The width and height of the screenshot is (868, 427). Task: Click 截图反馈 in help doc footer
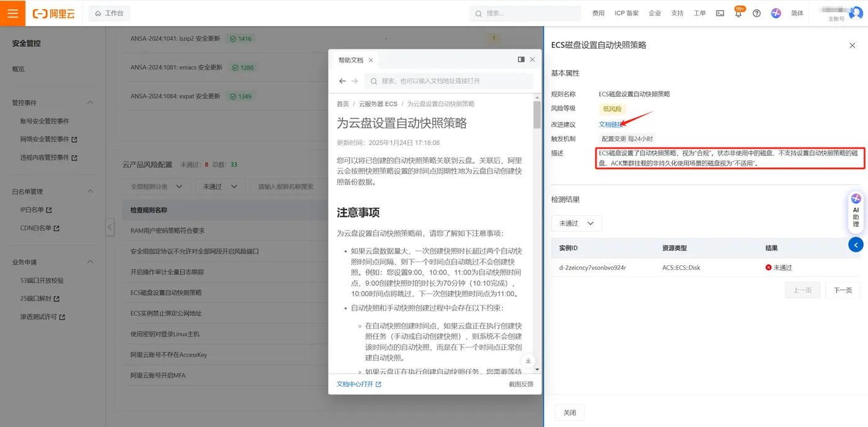click(x=521, y=384)
